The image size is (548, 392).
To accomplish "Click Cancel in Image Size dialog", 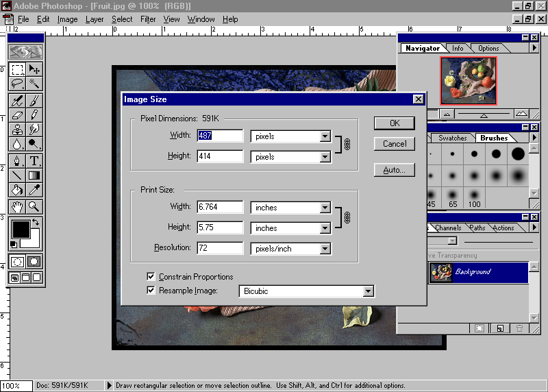I will tap(395, 144).
